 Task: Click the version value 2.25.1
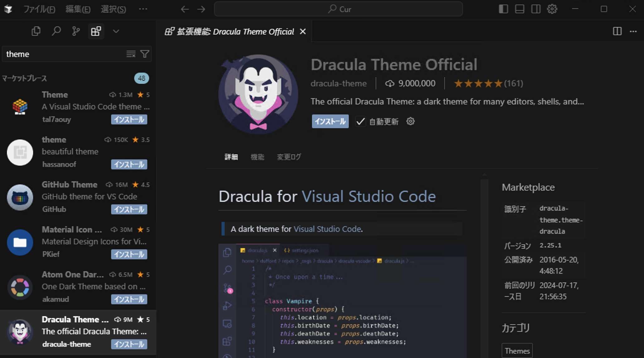550,245
